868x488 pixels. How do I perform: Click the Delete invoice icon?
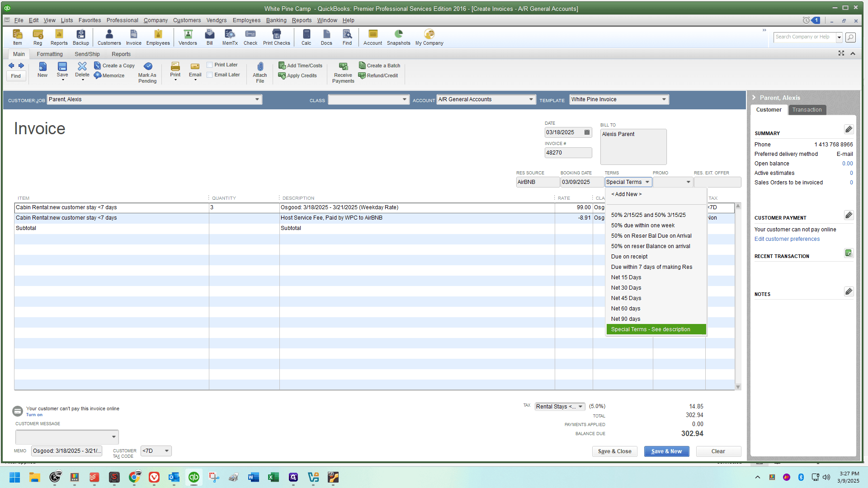[x=82, y=71]
